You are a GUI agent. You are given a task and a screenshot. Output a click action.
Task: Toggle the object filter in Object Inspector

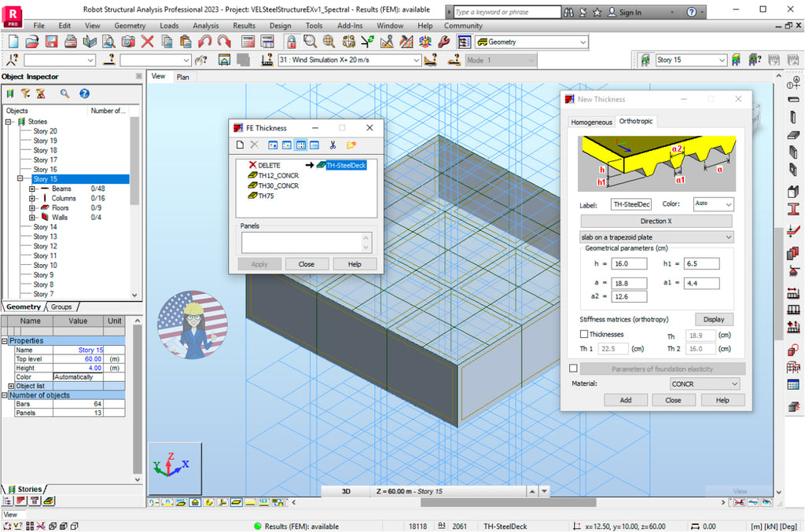pos(25,94)
